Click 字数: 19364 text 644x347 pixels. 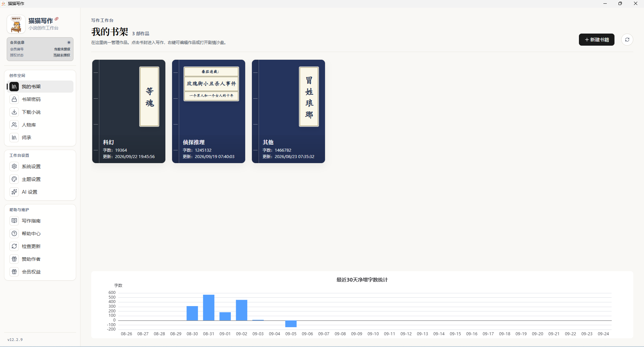115,150
